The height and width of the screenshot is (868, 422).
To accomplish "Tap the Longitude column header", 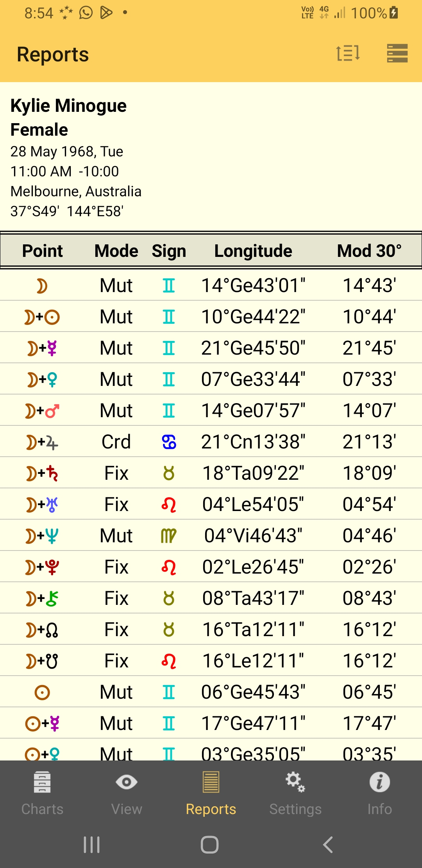I will coord(253,251).
